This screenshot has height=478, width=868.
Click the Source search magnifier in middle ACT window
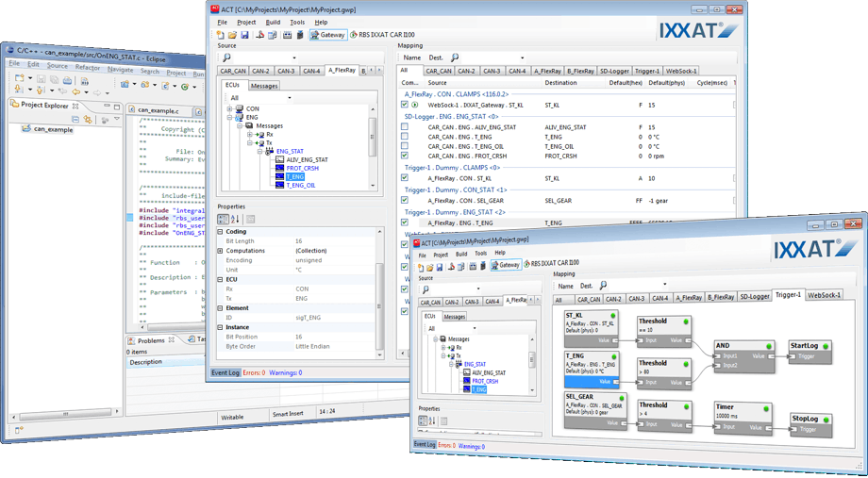227,58
